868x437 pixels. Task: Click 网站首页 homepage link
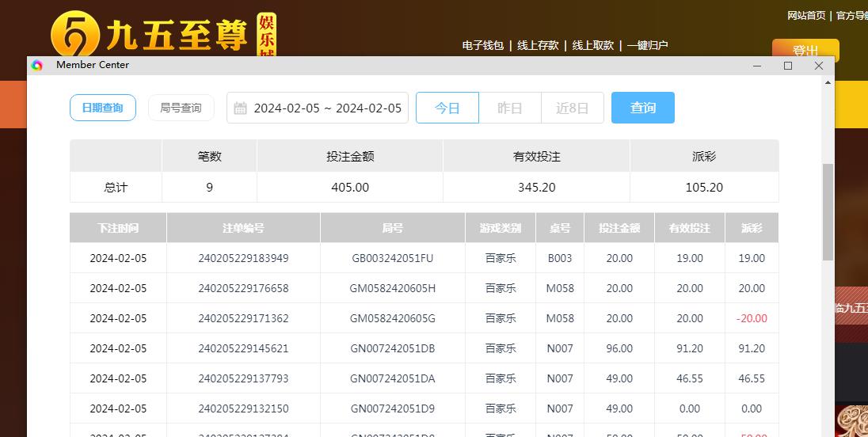(806, 15)
